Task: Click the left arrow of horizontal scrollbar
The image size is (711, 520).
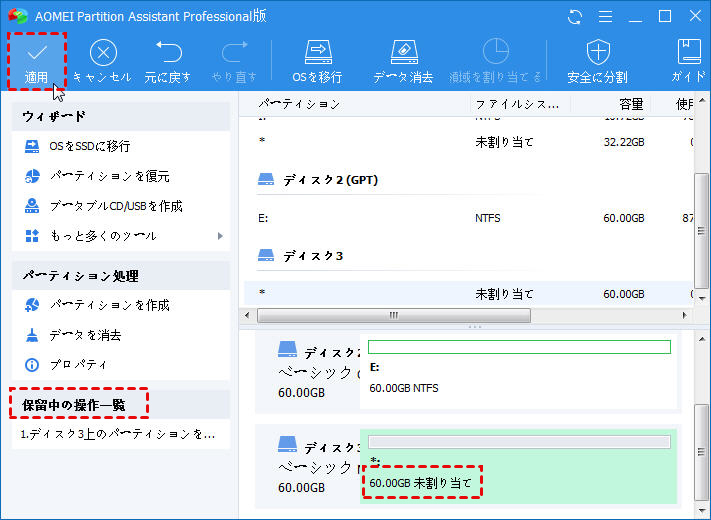Action: [247, 315]
